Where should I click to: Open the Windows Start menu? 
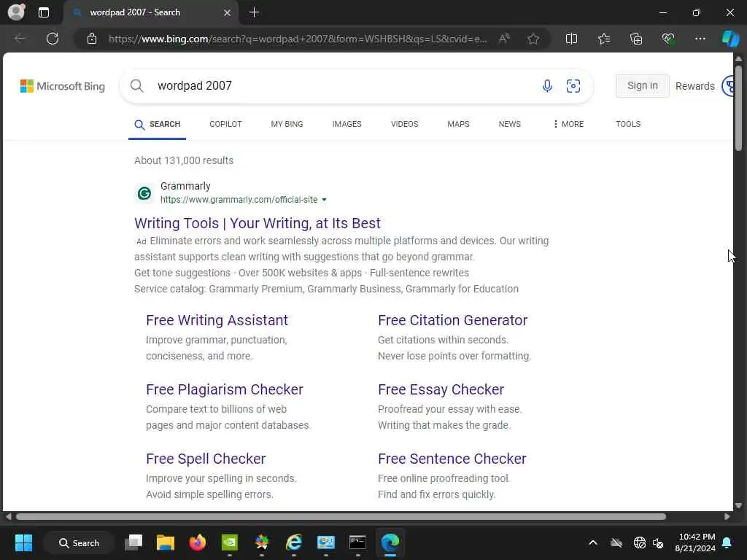(x=23, y=542)
